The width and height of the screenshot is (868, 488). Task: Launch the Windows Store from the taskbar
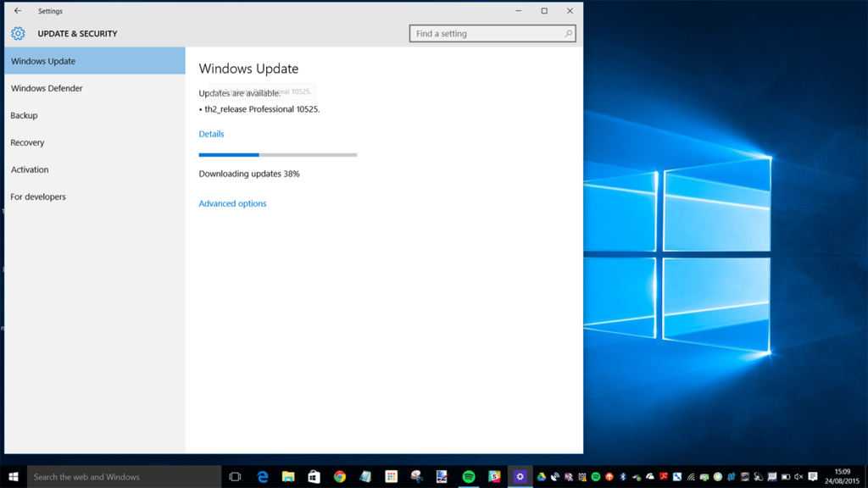coord(313,476)
